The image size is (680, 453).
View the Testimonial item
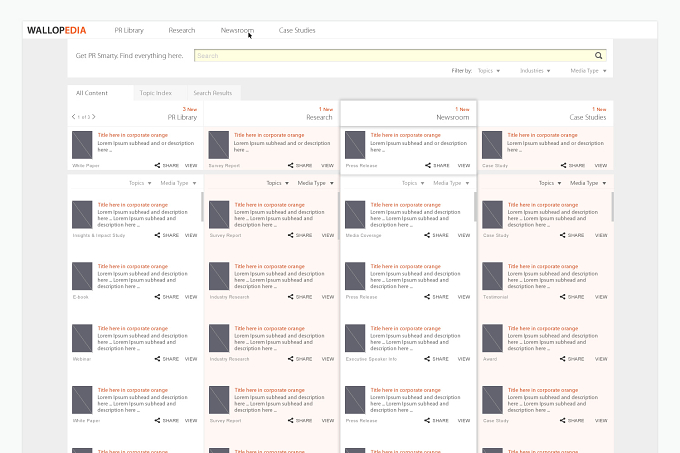point(601,297)
